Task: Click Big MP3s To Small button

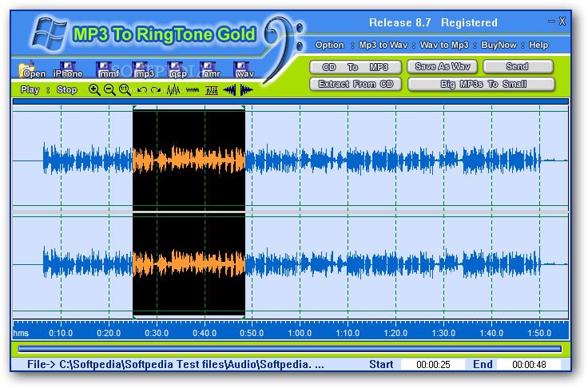Action: pyautogui.click(x=481, y=84)
